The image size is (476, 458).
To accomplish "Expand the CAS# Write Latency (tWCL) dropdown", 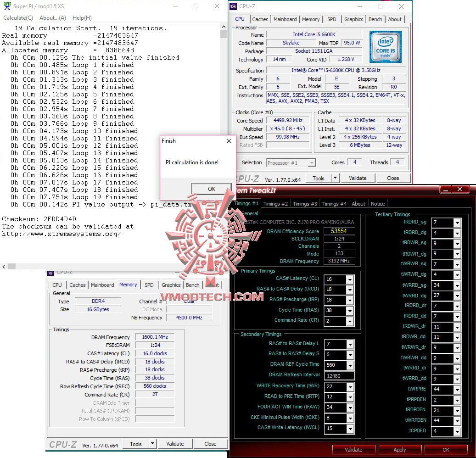I will tap(350, 429).
